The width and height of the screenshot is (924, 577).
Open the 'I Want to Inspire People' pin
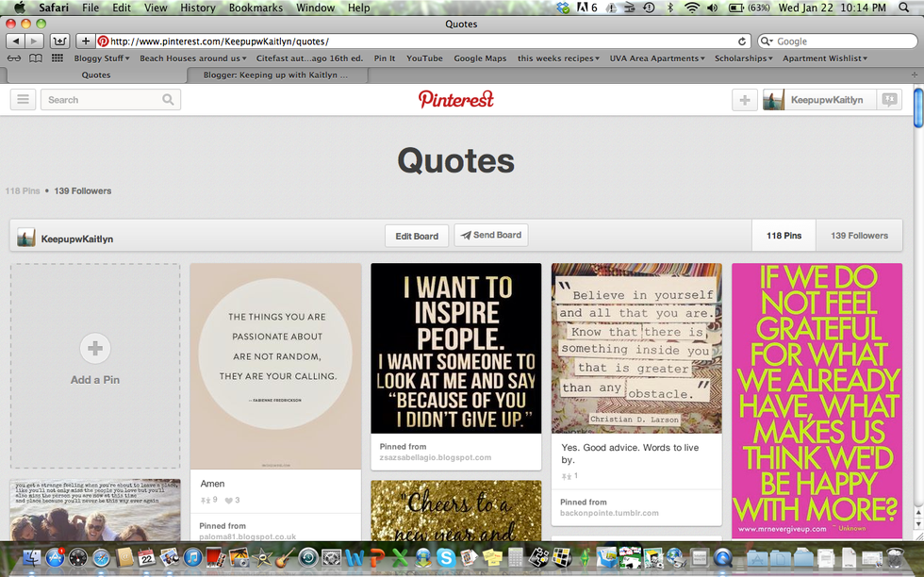pos(456,348)
